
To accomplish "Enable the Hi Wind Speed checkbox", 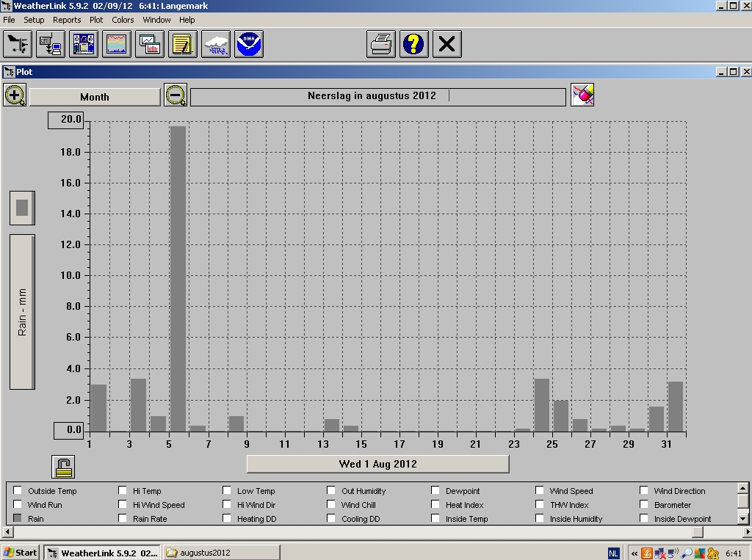I will [123, 504].
